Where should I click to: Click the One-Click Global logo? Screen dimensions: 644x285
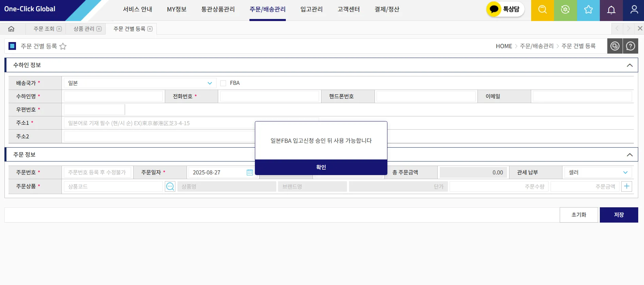point(30,9)
